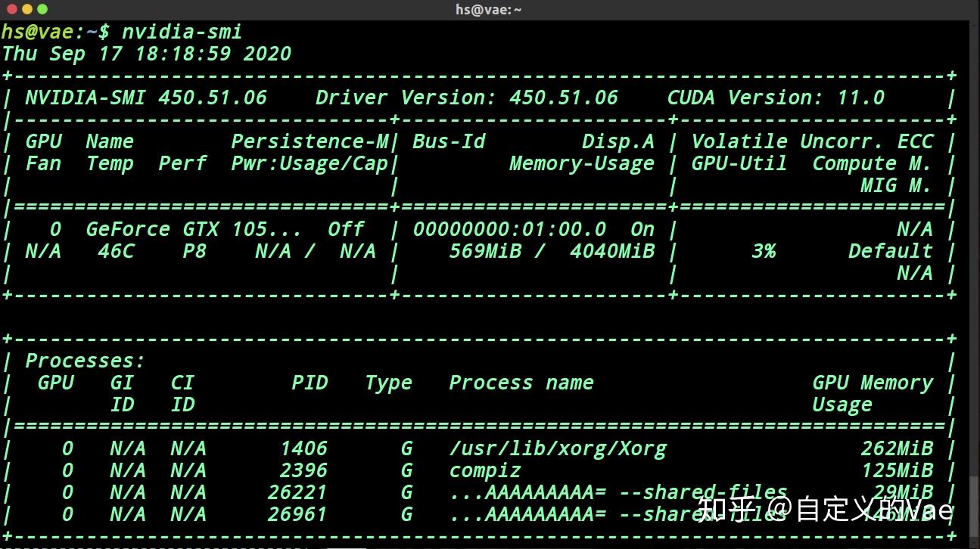
Task: Click the typed command 'nvidia-smi'
Action: 182,32
